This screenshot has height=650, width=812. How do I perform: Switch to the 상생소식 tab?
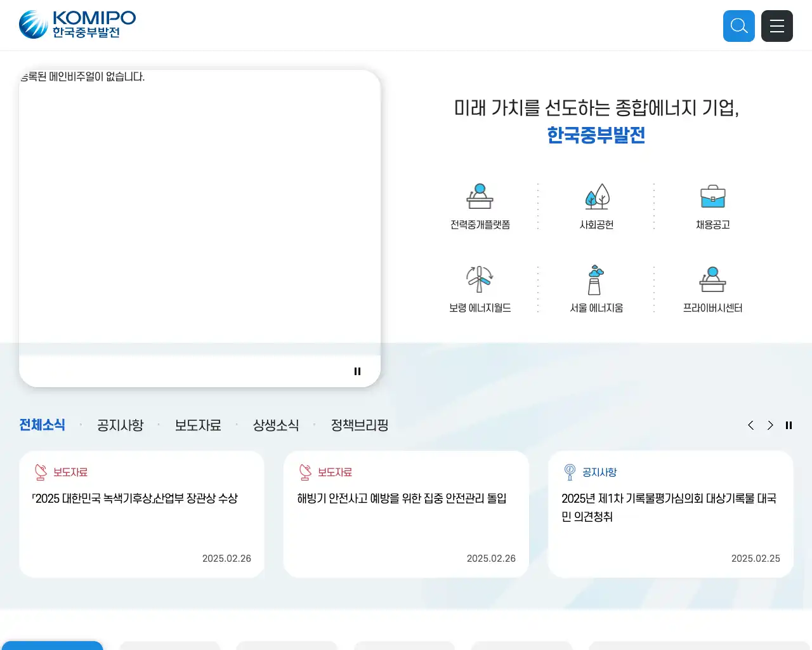276,425
